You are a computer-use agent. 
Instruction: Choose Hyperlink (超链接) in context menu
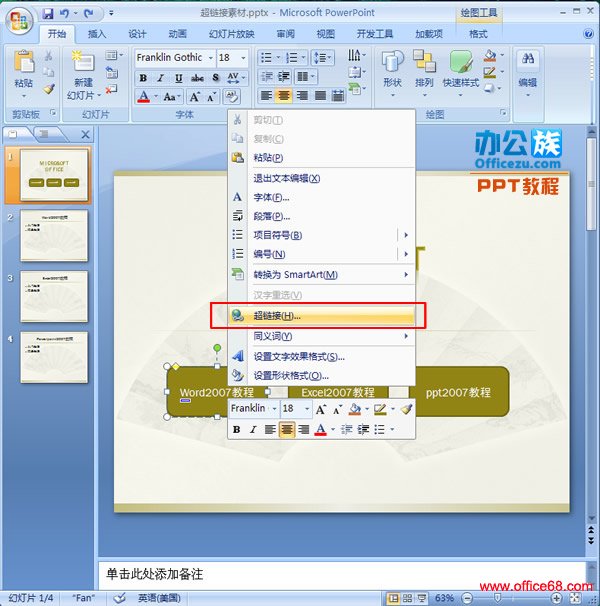pyautogui.click(x=322, y=316)
